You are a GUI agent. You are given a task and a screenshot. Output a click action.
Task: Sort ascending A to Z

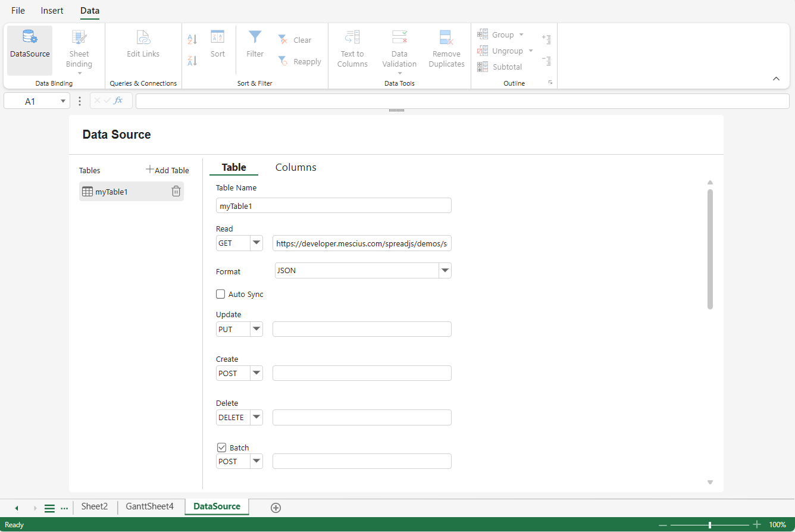(x=192, y=40)
